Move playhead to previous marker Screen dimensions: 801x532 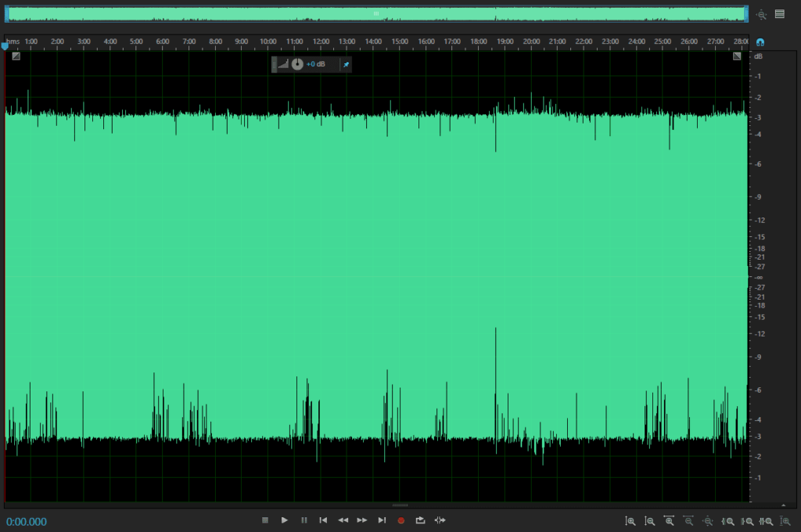[323, 520]
